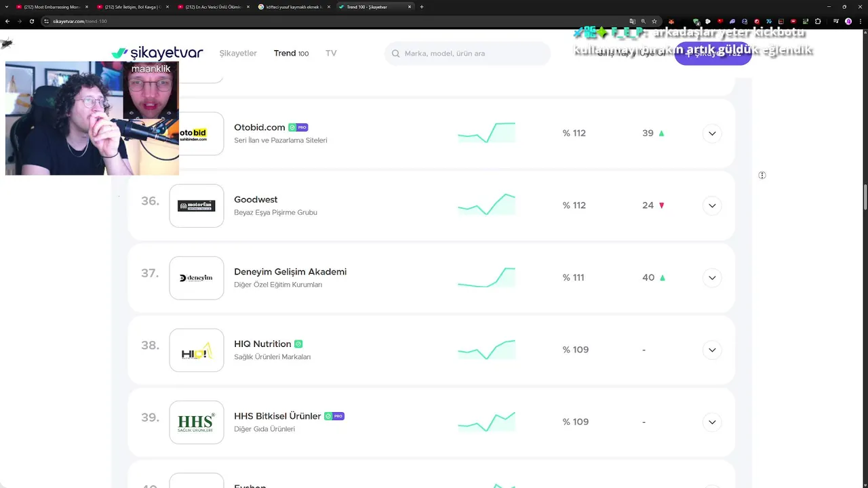Expand the HHS Bitkisel Ürünler row

[x=712, y=422]
